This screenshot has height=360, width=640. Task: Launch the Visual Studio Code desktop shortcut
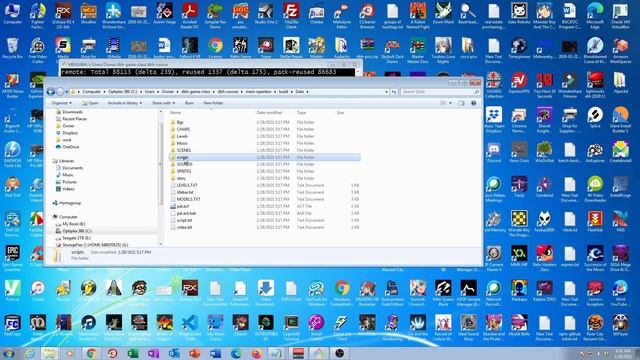pos(190,328)
